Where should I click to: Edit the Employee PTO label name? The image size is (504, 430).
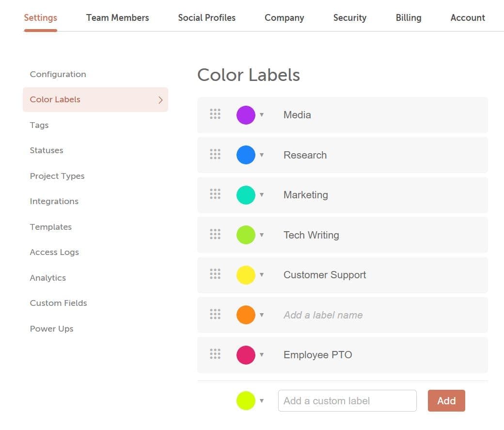317,355
